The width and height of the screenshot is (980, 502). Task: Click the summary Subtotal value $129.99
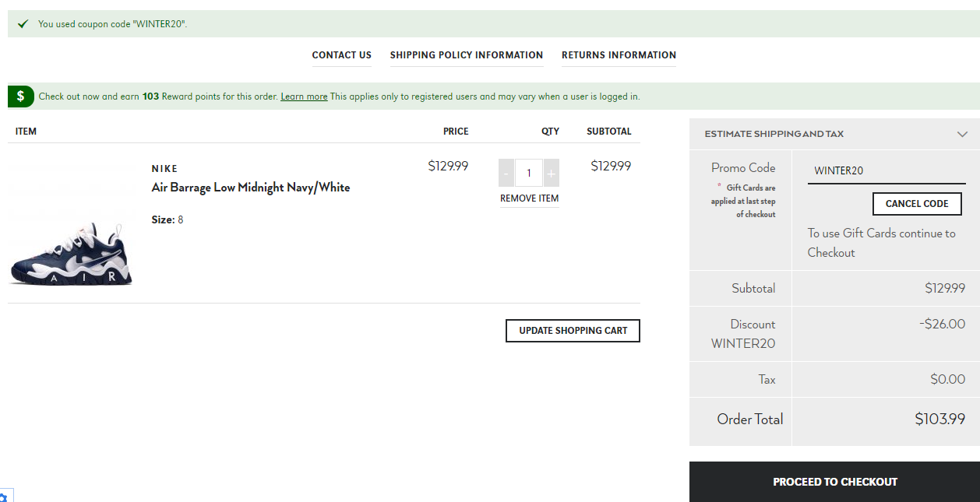click(x=945, y=289)
